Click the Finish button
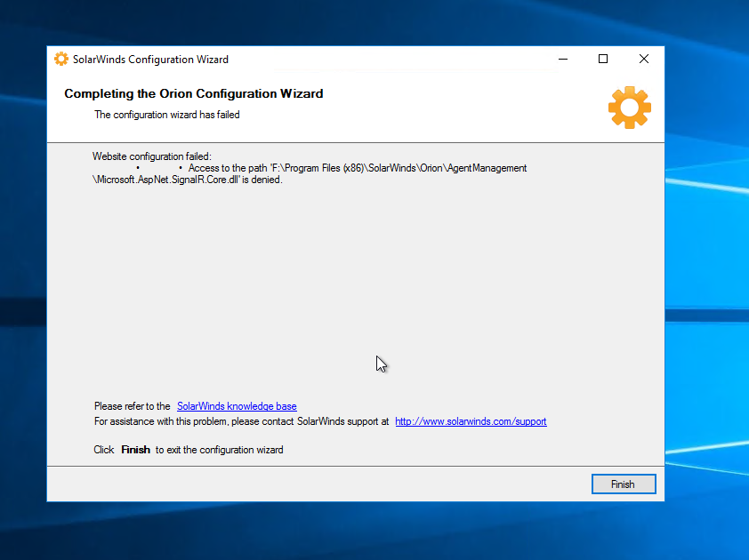Viewport: 749px width, 560px height. pyautogui.click(x=624, y=484)
